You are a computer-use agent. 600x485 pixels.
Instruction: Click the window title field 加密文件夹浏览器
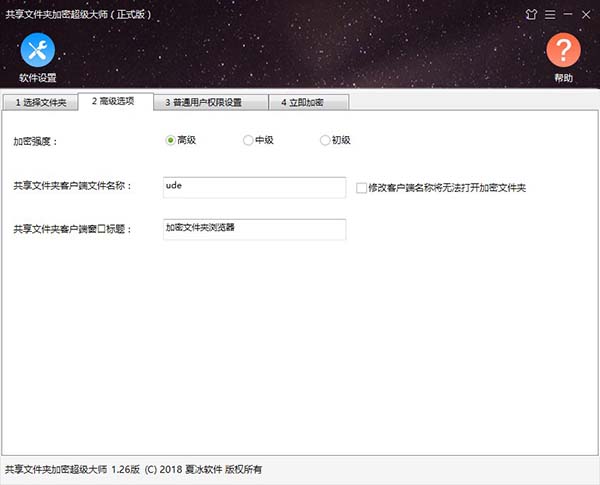254,229
